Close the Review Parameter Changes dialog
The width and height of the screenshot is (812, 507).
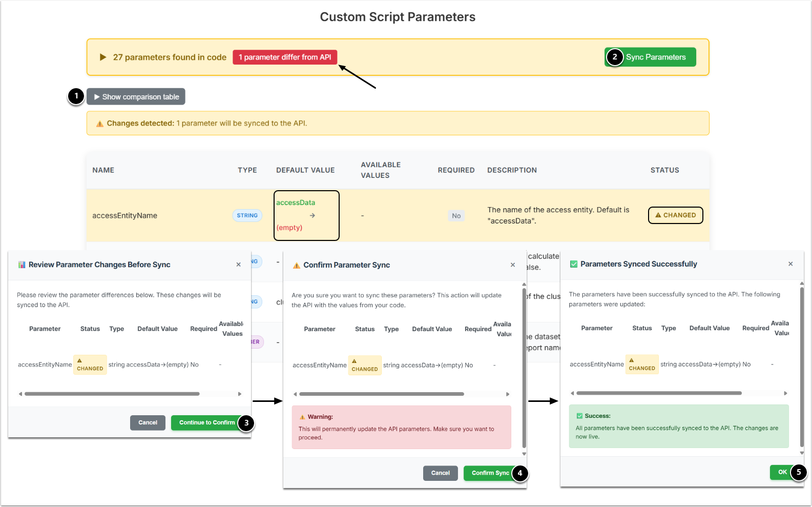[x=238, y=265]
